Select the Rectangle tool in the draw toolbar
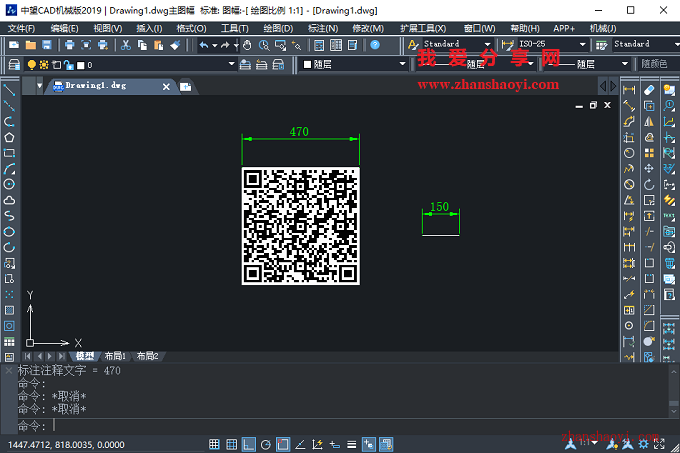Viewport: 680px width, 453px height. (x=9, y=153)
